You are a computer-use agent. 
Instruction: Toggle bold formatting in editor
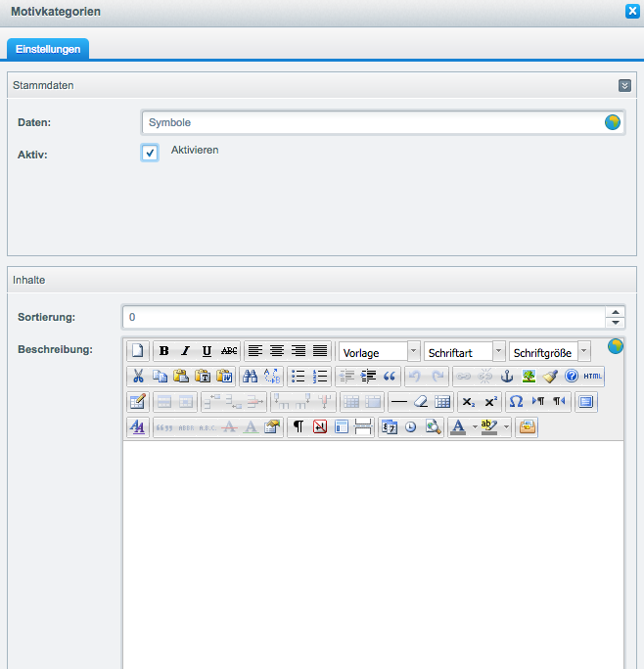pos(163,351)
